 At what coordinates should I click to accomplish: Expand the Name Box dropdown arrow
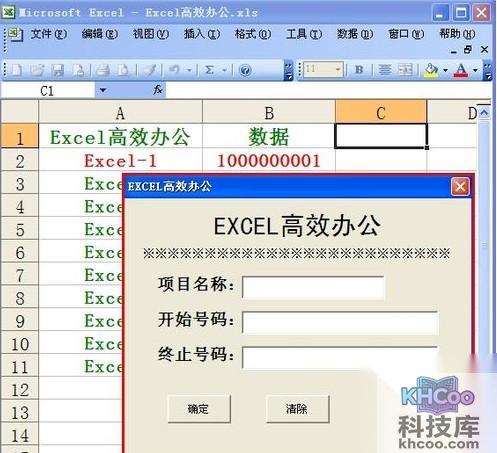click(103, 90)
